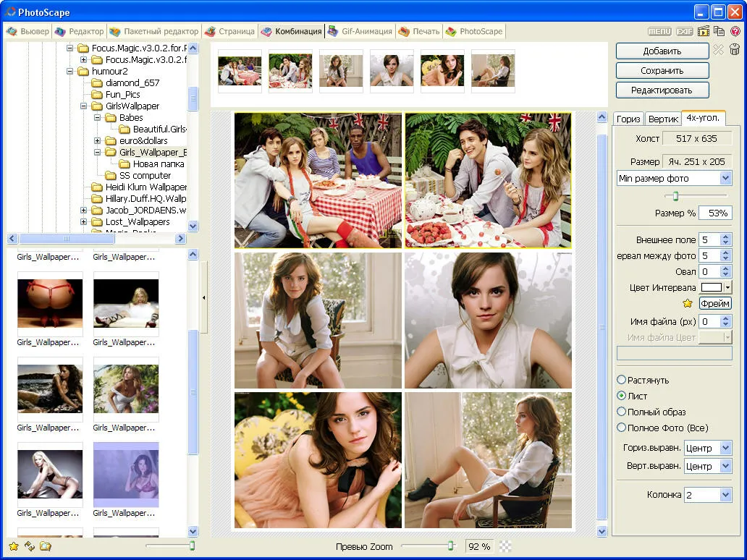Select the SS computer folder in tree
This screenshot has width=747, height=560.
click(x=145, y=175)
